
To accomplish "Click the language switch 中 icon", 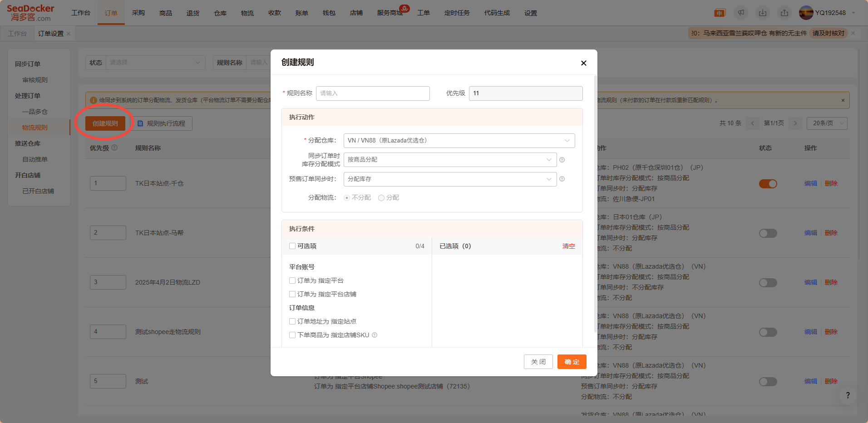I will coord(720,13).
